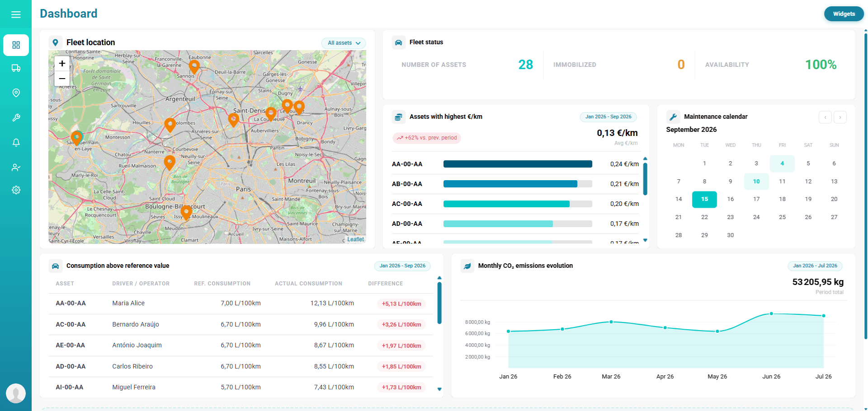The height and width of the screenshot is (411, 868).
Task: Click the ASSET column header
Action: click(x=65, y=284)
